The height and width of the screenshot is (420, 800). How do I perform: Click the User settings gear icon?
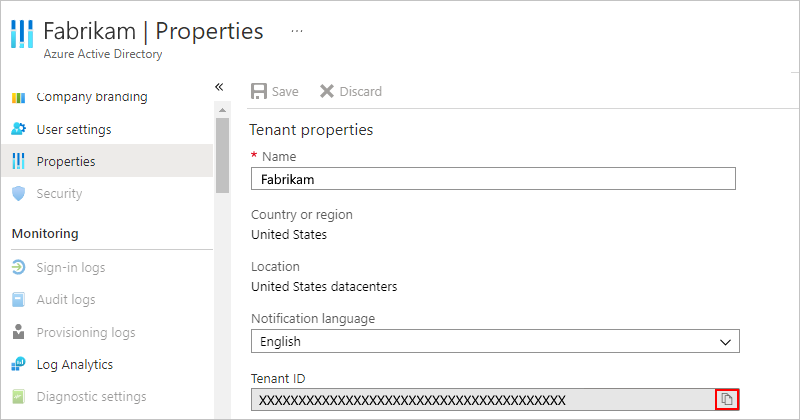pyautogui.click(x=18, y=129)
